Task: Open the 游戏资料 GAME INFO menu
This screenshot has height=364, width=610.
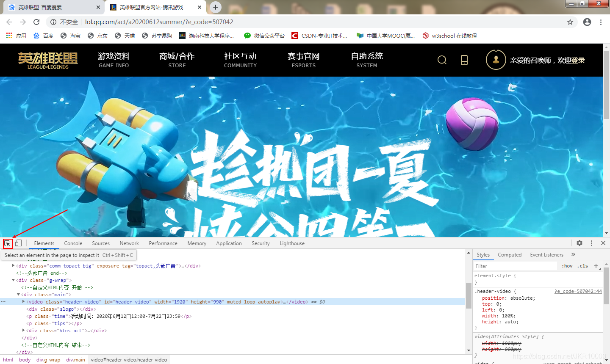Action: click(114, 60)
